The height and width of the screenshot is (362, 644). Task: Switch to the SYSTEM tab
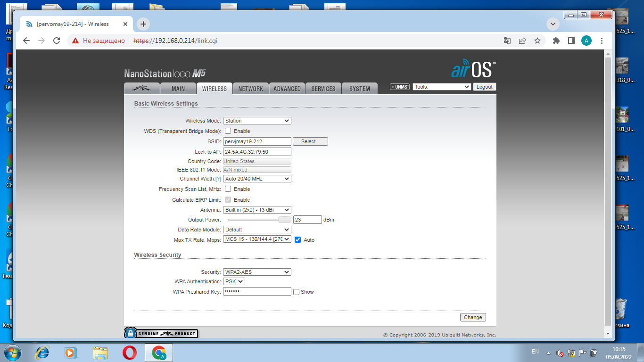360,89
